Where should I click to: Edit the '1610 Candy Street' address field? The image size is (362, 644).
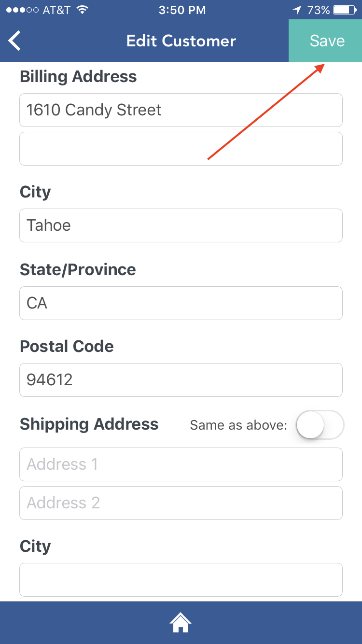pos(181,110)
